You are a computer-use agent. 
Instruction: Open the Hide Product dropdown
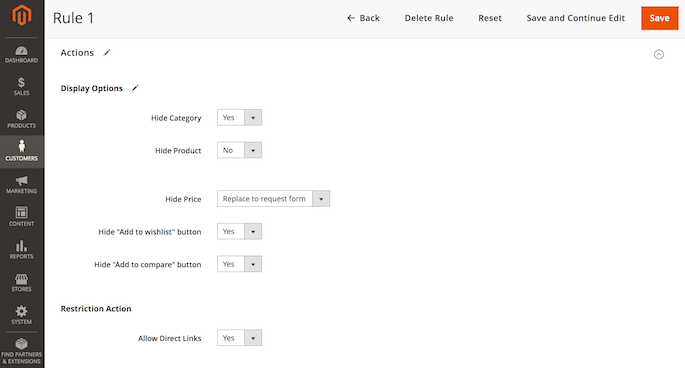click(239, 150)
